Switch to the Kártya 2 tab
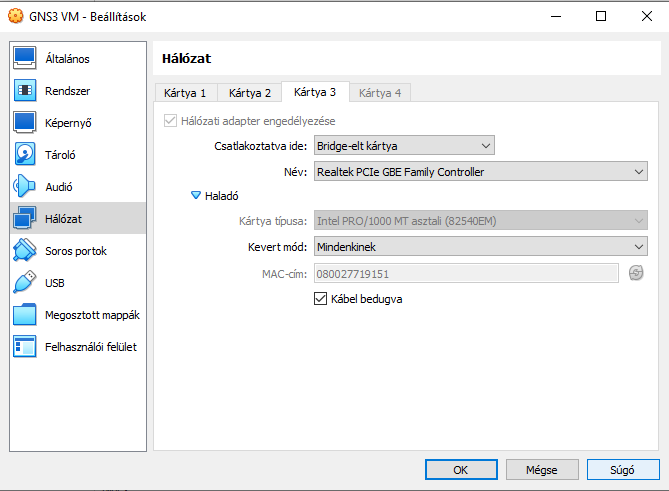 pyautogui.click(x=249, y=93)
